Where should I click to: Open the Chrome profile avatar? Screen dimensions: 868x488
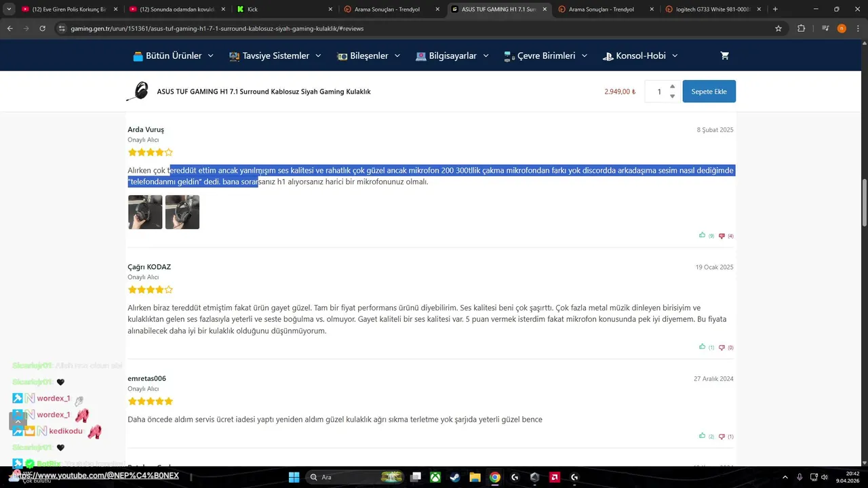[x=842, y=28]
